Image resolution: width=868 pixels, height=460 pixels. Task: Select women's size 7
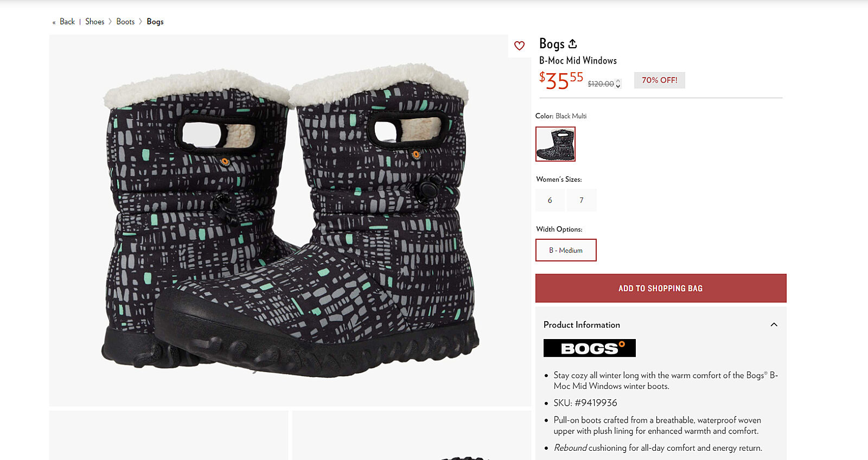click(582, 200)
